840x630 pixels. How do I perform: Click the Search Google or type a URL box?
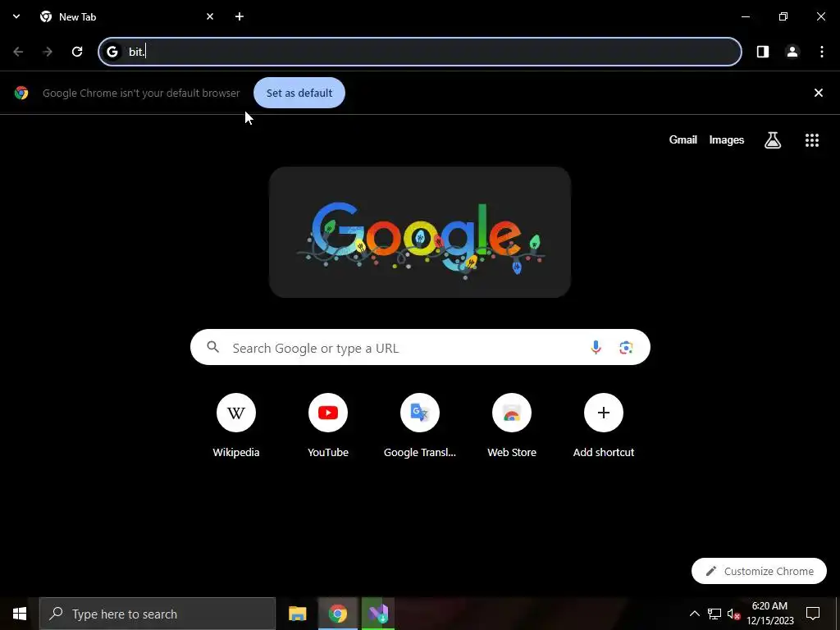(420, 347)
